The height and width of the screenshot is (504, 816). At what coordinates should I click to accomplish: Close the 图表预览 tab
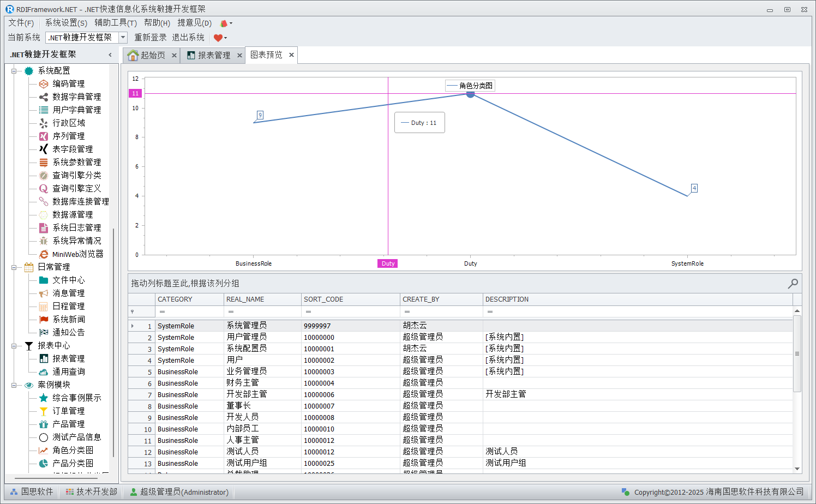pyautogui.click(x=291, y=55)
